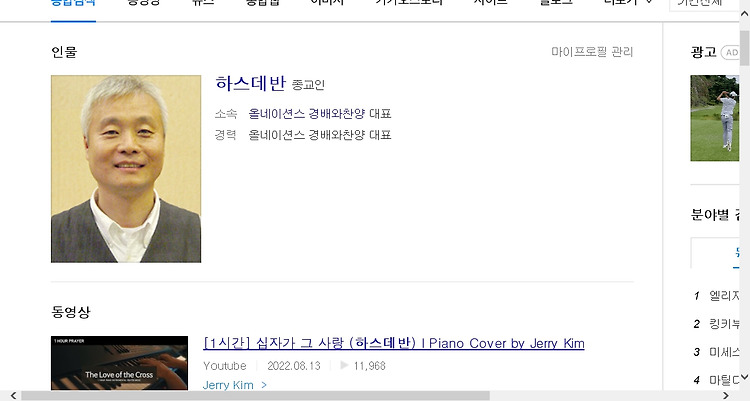Open the golf player advertisement image
Viewport: 750px width, 401px height.
(714, 118)
